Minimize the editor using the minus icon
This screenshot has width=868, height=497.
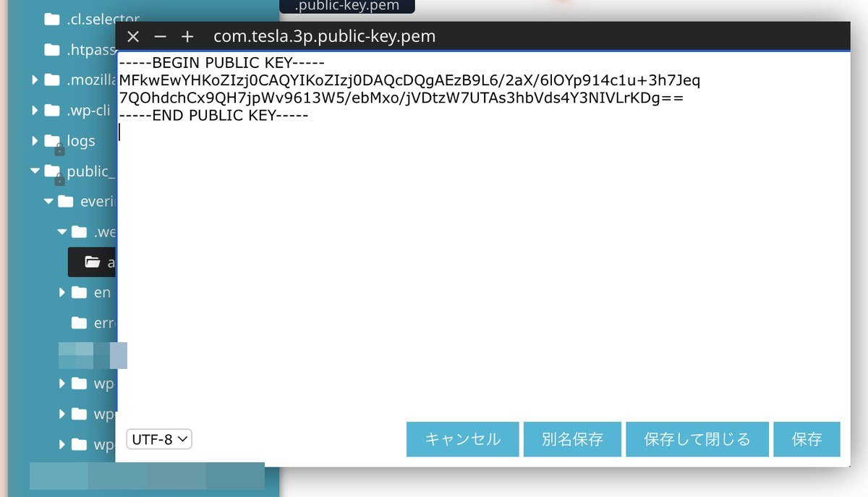coord(160,36)
